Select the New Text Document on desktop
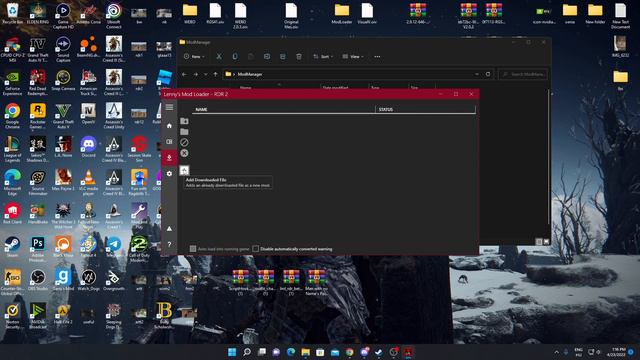The height and width of the screenshot is (360, 640). [620, 16]
